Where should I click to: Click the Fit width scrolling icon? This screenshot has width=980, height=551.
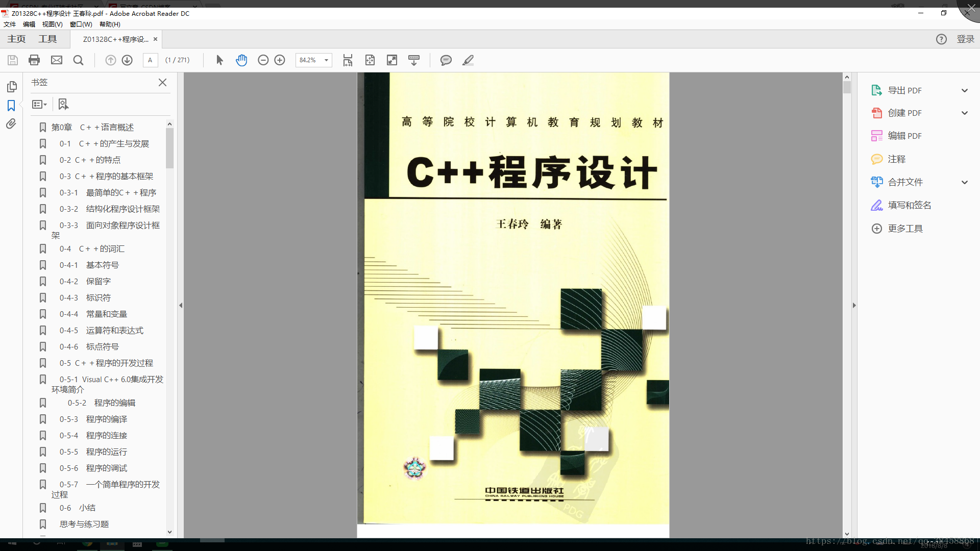pyautogui.click(x=348, y=60)
